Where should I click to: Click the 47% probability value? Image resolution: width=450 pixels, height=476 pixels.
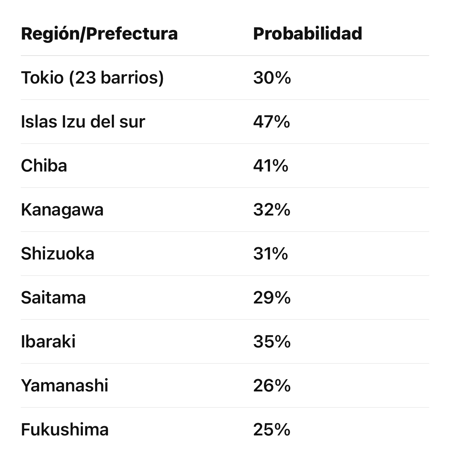(271, 122)
